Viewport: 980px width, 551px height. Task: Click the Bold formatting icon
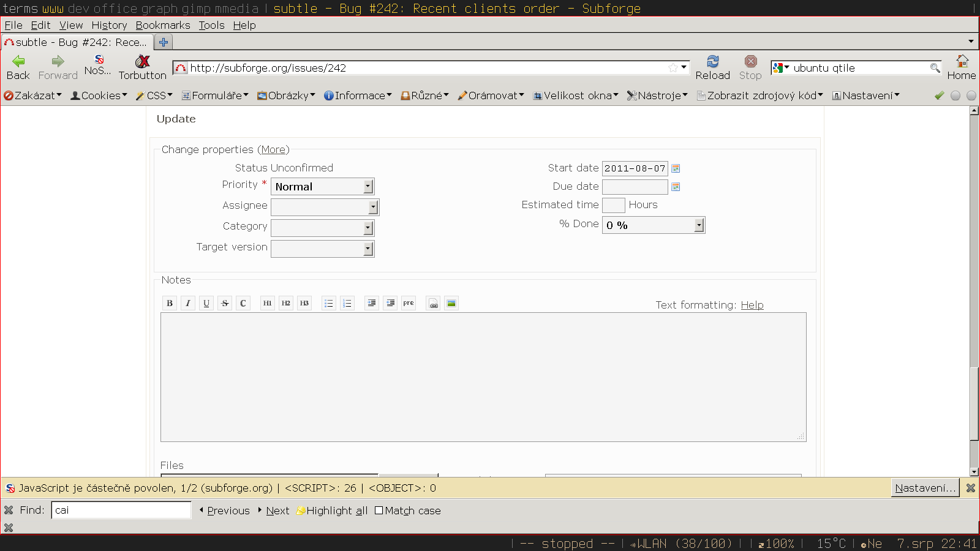coord(170,303)
